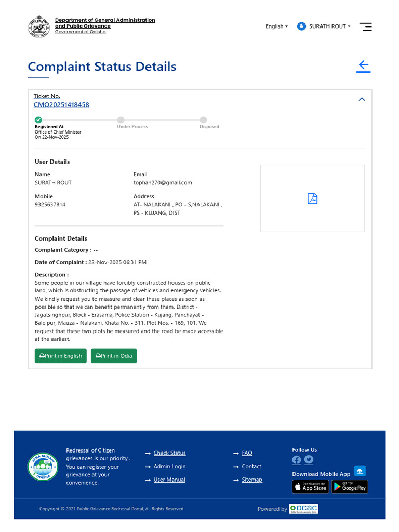Click the OCAC logo
Image resolution: width=399 pixels, height=532 pixels.
point(303,509)
